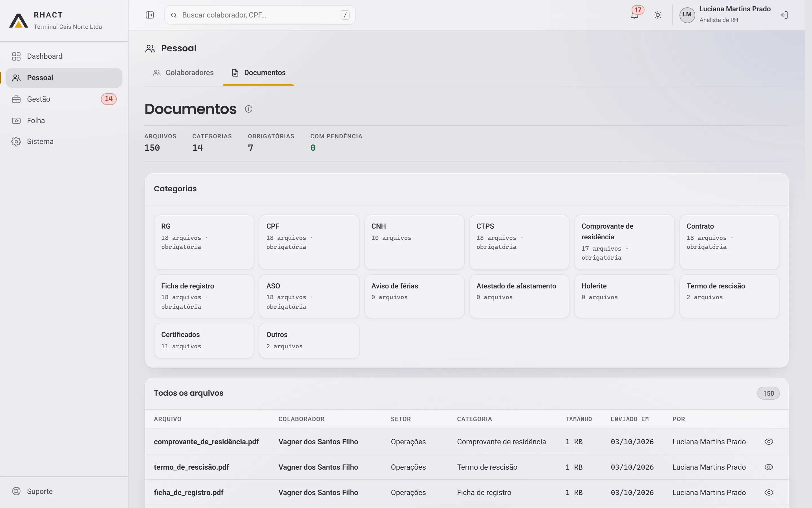Image resolution: width=812 pixels, height=508 pixels.
Task: Open the ASO category card
Action: coord(309,296)
